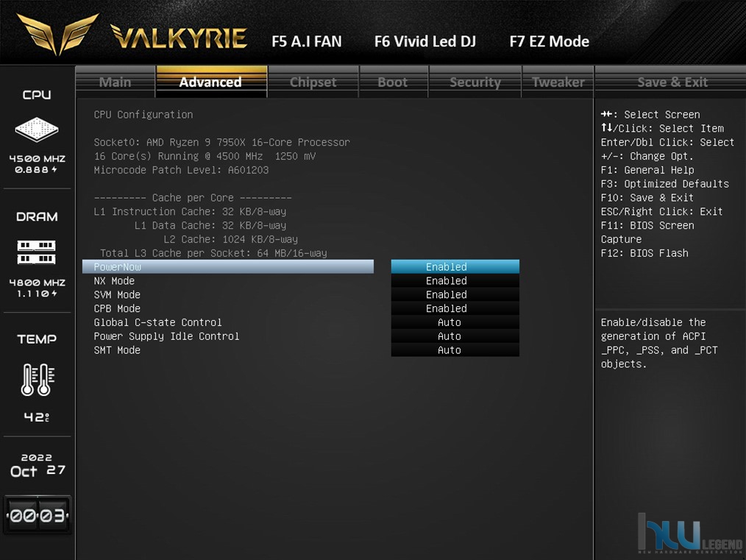Image resolution: width=746 pixels, height=560 pixels.
Task: Select the Advanced tab
Action: (211, 82)
